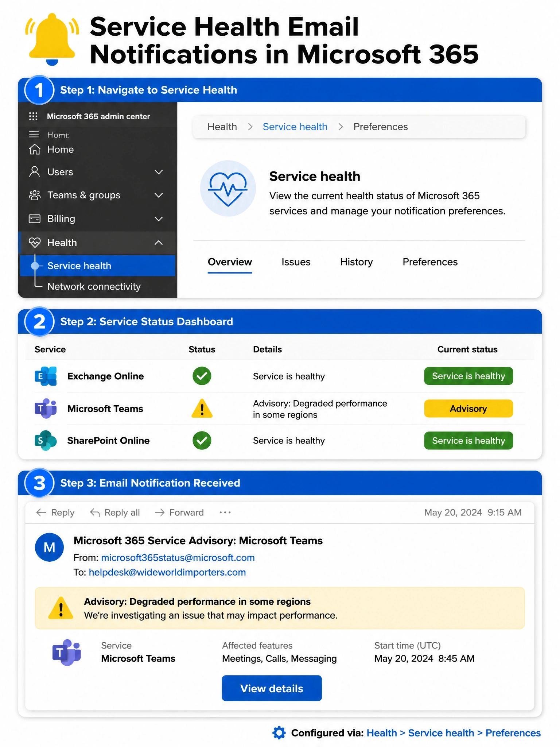Click the Microsoft Teams icon in status table
Viewport: 560px width, 747px height.
[46, 409]
